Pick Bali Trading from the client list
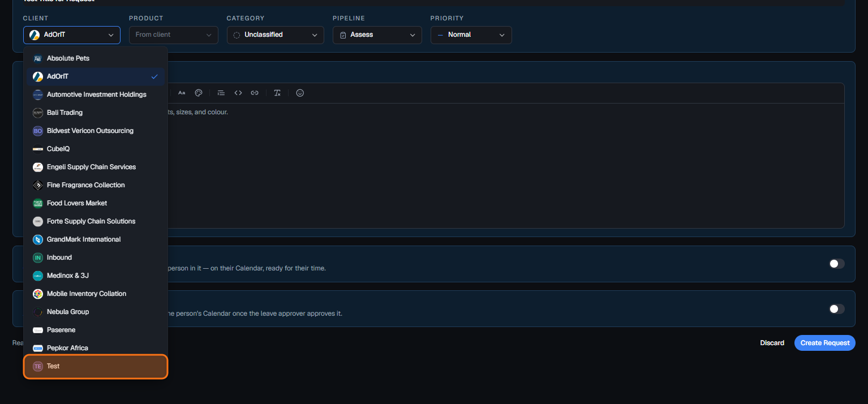This screenshot has height=404, width=868. [96, 113]
